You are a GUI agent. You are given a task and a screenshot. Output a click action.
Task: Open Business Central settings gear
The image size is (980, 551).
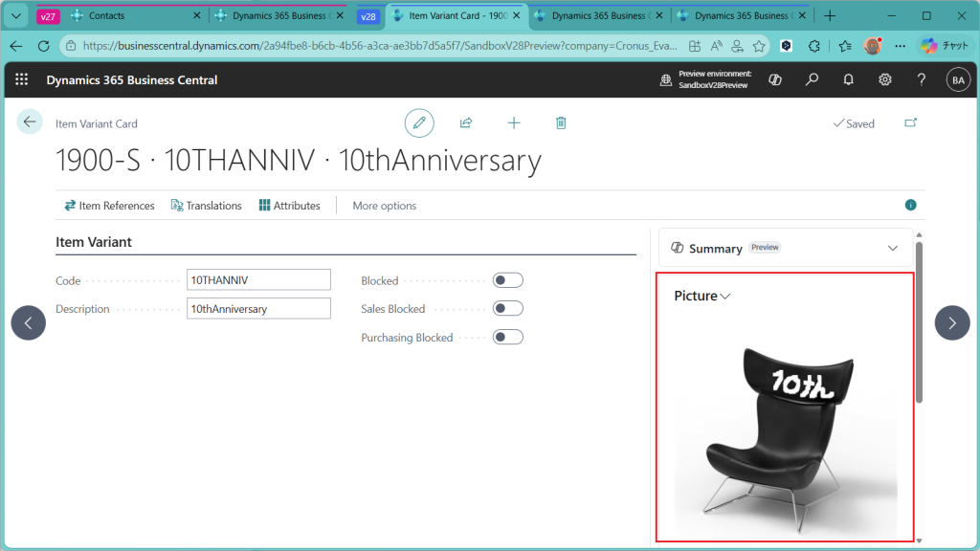click(x=885, y=80)
